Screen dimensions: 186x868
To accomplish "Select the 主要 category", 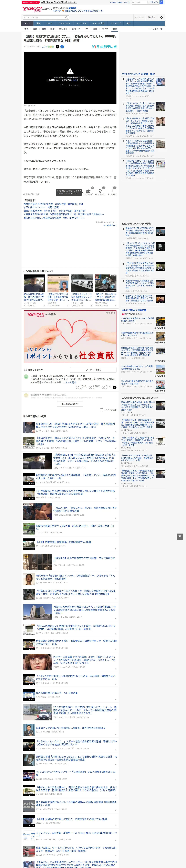I will pos(26,29).
